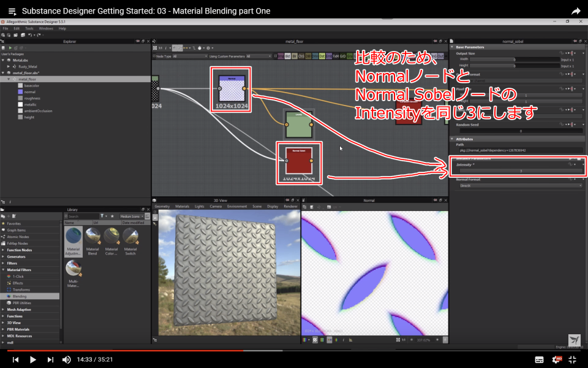Open the Node Type dropdown
This screenshot has width=588, height=368.
click(189, 56)
